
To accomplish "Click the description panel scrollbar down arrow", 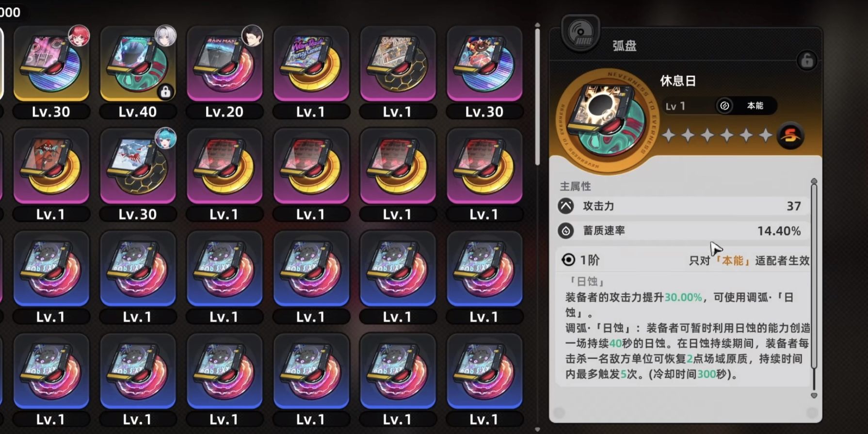I will [x=814, y=395].
